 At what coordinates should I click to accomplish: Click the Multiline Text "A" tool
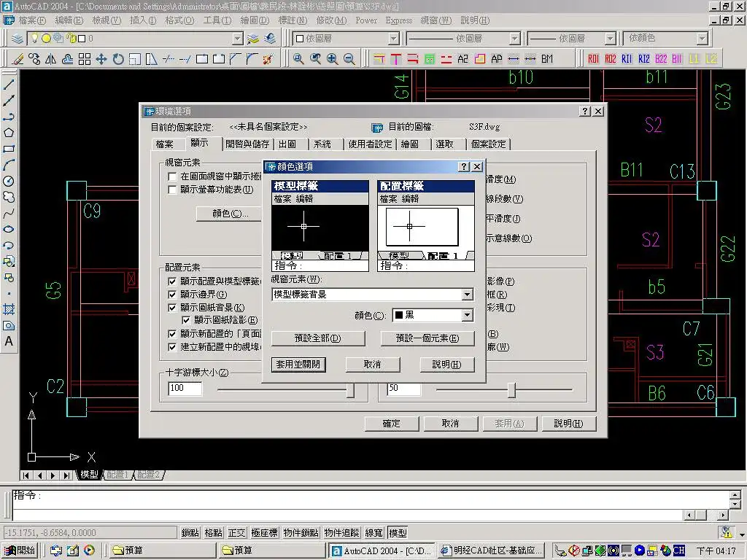click(x=9, y=341)
